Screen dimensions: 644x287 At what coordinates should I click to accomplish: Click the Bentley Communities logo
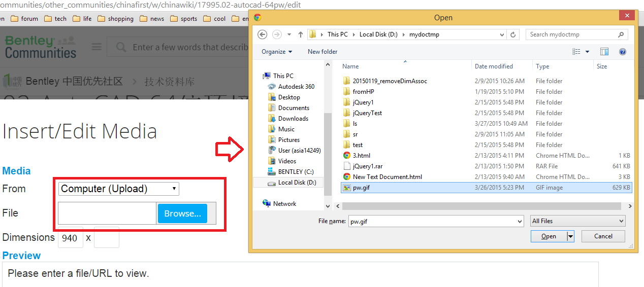41,47
